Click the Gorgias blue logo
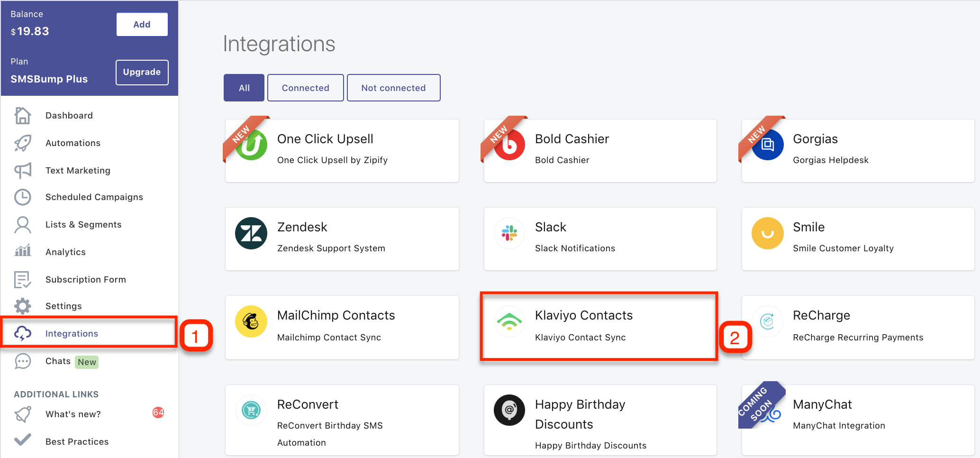 (768, 145)
